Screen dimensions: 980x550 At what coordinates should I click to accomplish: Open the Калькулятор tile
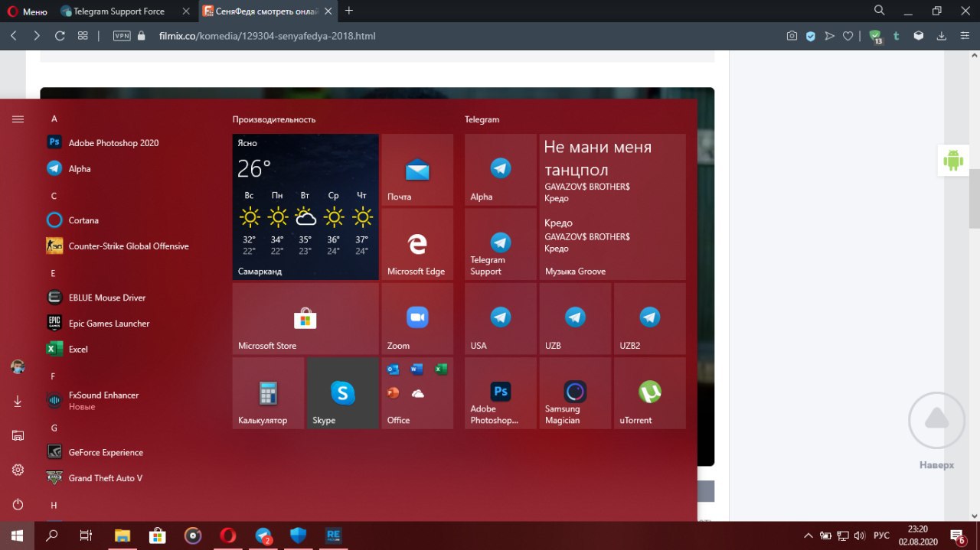pos(268,393)
